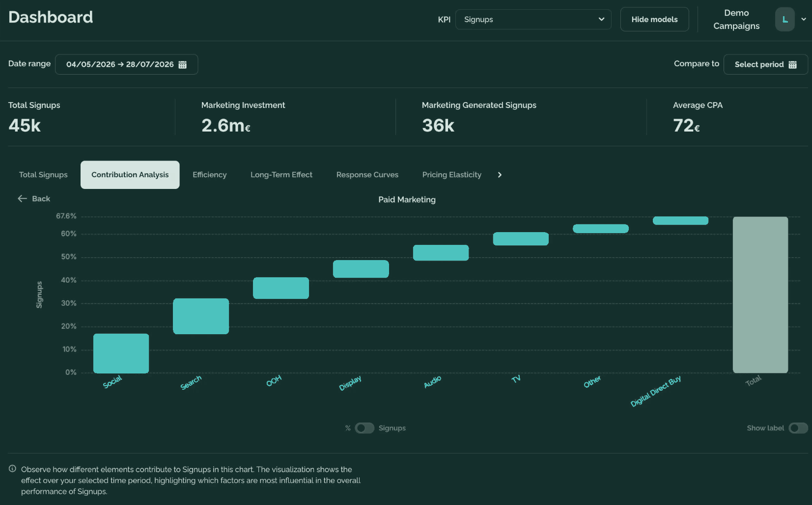Viewport: 812px width, 505px height.
Task: Click the Other bar in the chart
Action: (601, 229)
